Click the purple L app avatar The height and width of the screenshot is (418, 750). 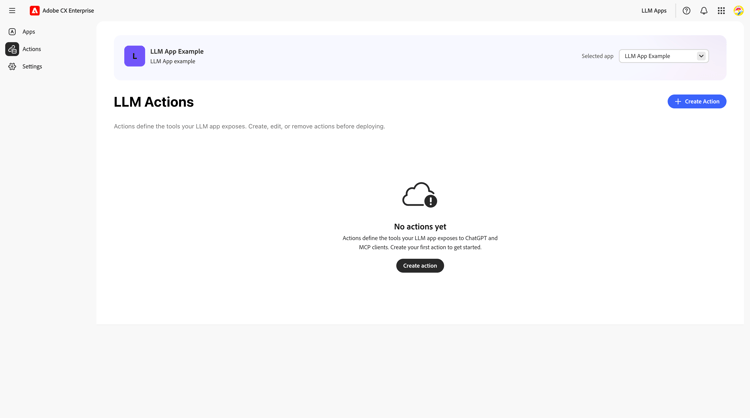tap(134, 56)
